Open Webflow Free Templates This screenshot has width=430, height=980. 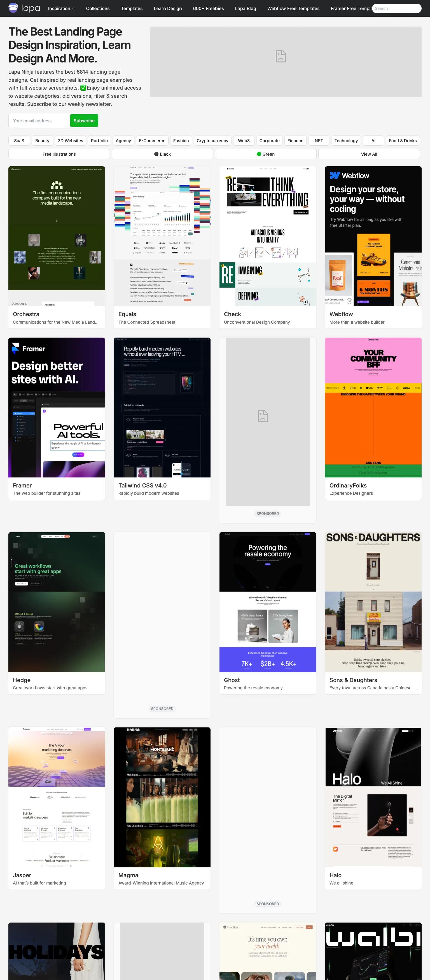(293, 8)
